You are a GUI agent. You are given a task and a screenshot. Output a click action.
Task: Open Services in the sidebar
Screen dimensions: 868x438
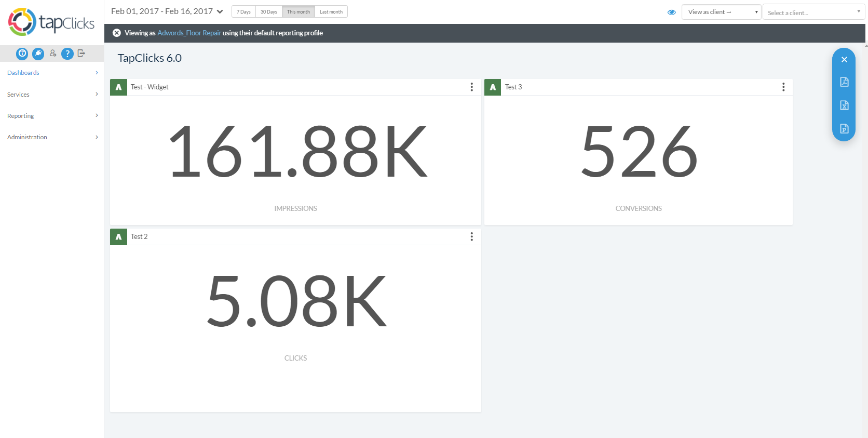[18, 95]
